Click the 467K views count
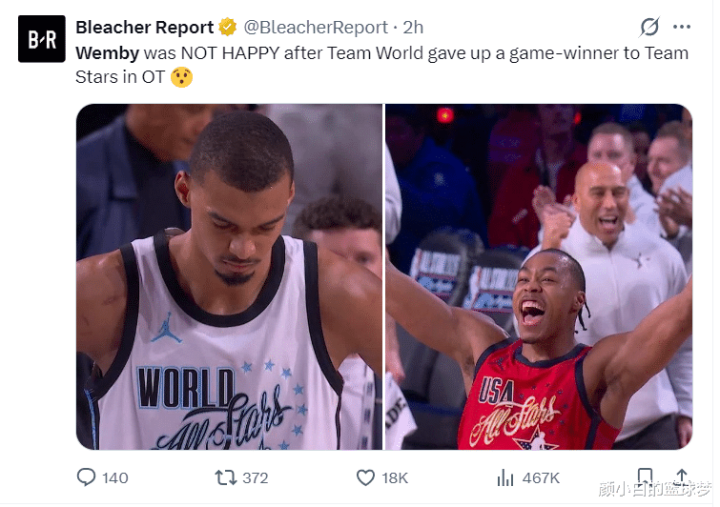Image resolution: width=720 pixels, height=507 pixels. click(541, 478)
